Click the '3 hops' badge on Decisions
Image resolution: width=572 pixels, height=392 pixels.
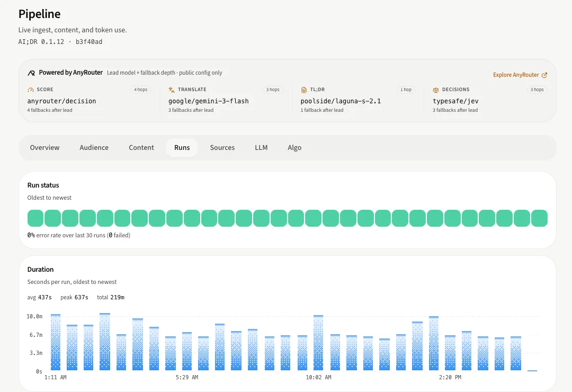click(537, 90)
